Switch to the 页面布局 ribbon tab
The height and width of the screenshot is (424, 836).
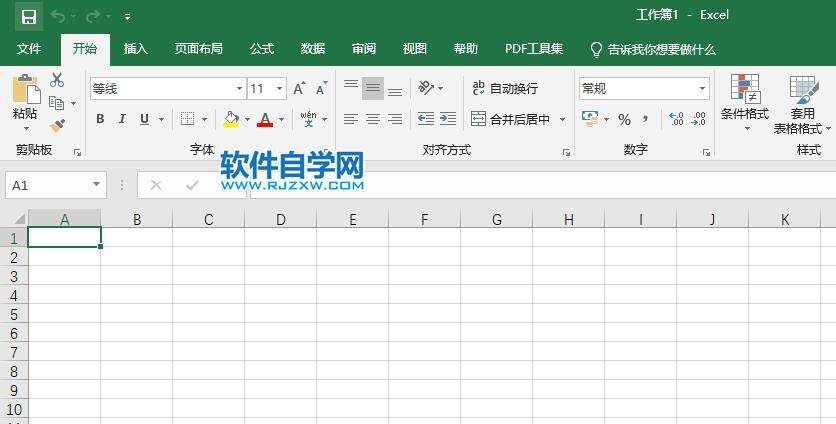coord(198,49)
